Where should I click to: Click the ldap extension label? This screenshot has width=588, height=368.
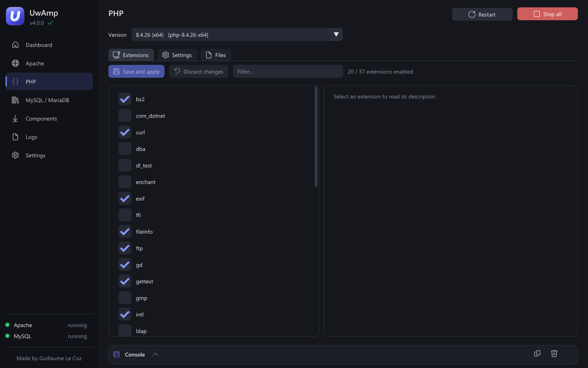click(x=141, y=331)
